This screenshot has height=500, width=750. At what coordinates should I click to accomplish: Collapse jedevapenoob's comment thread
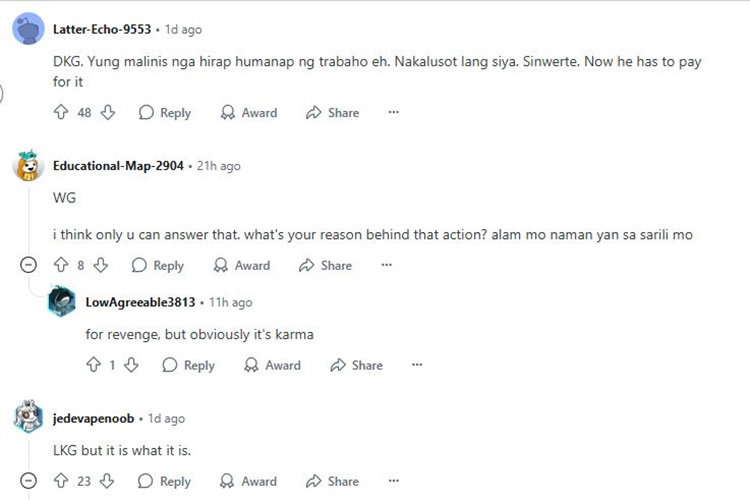(29, 481)
